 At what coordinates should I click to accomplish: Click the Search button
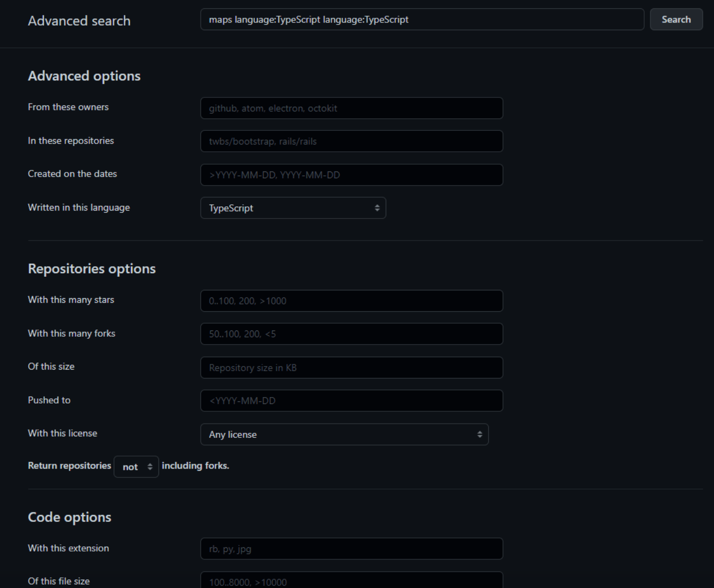coord(676,20)
